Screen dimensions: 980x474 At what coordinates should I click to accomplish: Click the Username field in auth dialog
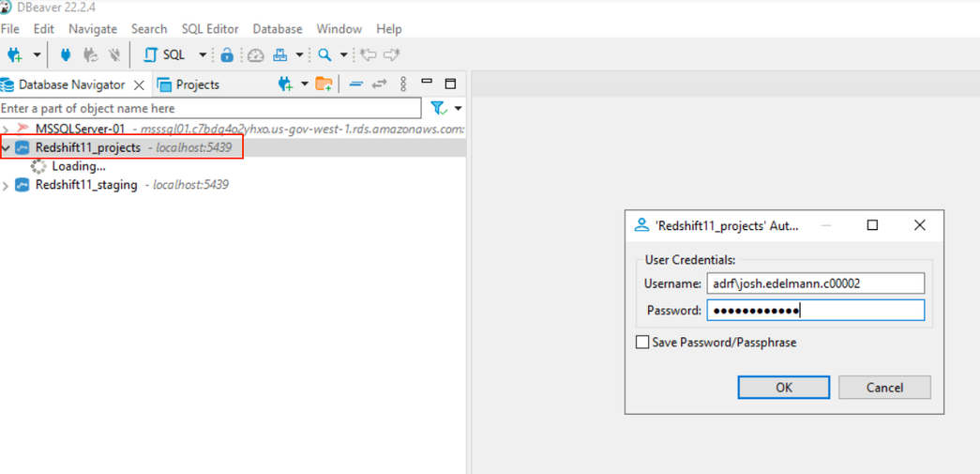tap(816, 283)
